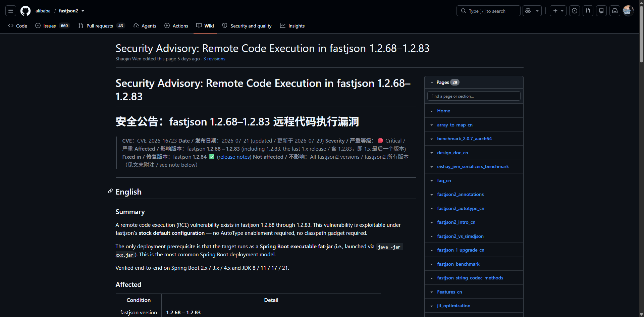Expand the fastjson2_intro_cn page sections

(x=432, y=222)
